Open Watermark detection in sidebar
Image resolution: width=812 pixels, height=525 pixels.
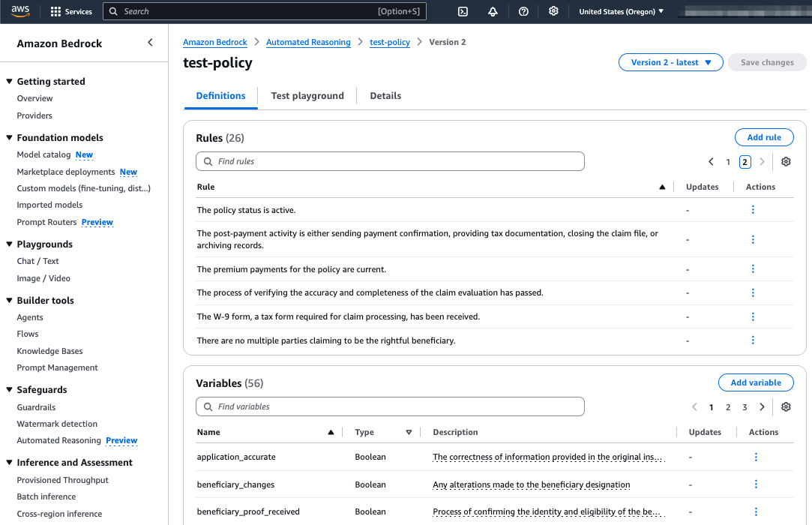pos(57,424)
